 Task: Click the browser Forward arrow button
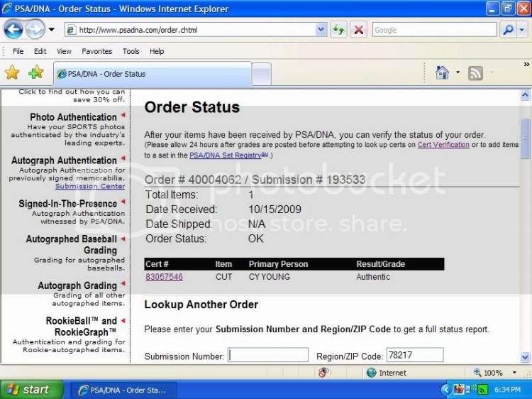(35, 30)
